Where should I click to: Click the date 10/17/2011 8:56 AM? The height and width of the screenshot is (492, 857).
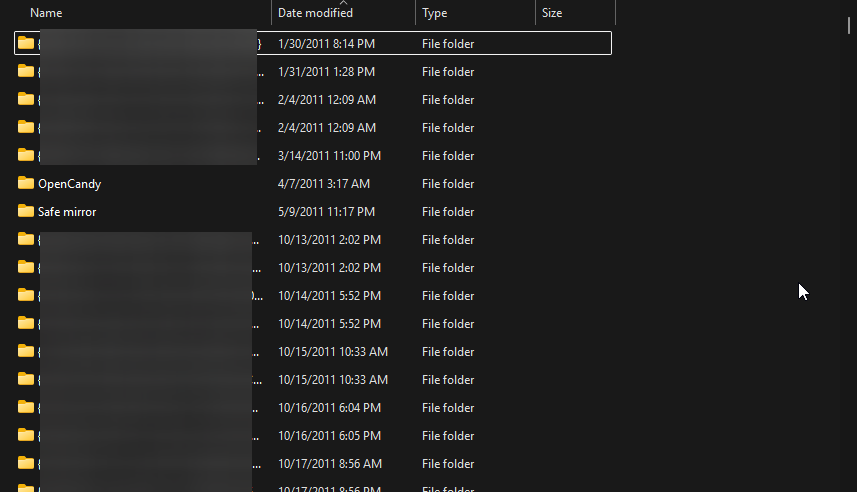pyautogui.click(x=330, y=464)
